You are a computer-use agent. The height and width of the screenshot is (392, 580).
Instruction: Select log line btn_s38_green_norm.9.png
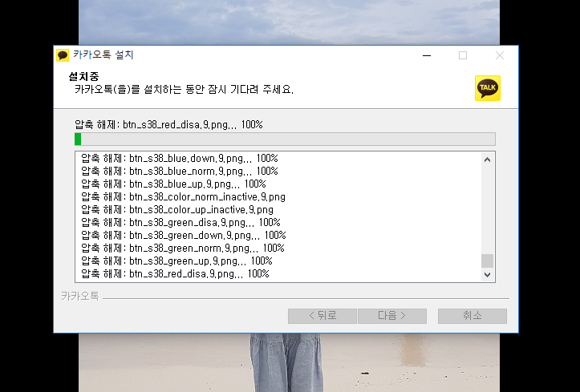pos(183,249)
